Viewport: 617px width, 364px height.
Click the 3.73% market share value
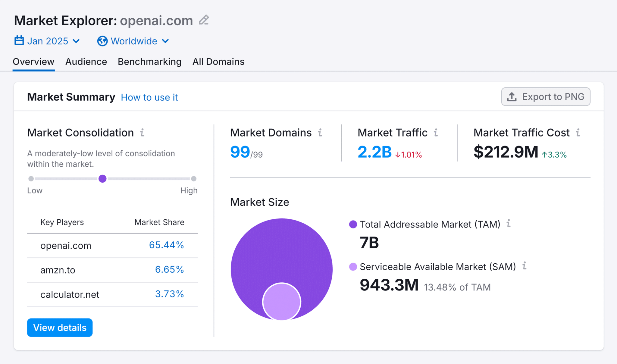pos(169,294)
